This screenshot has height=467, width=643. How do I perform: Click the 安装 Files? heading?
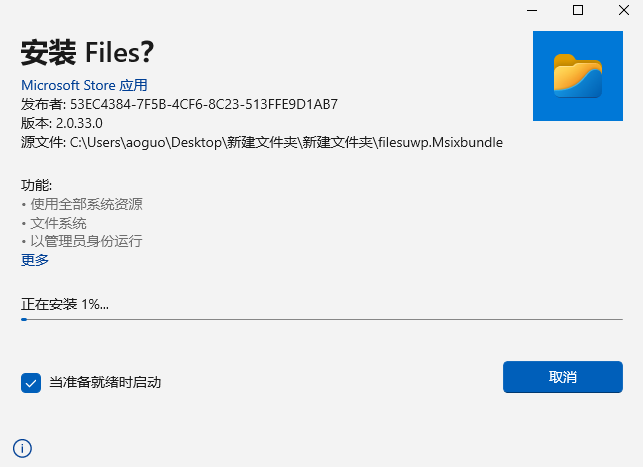[87, 52]
